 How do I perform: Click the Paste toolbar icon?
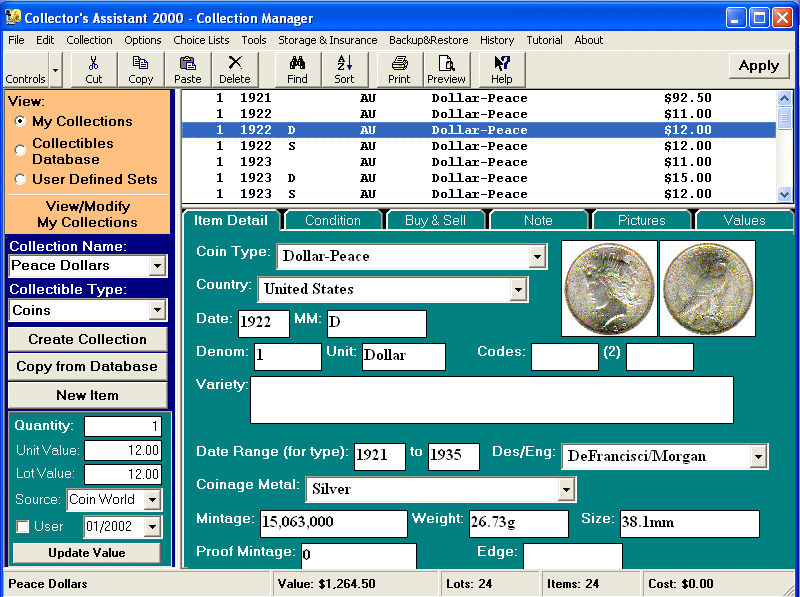tap(187, 68)
